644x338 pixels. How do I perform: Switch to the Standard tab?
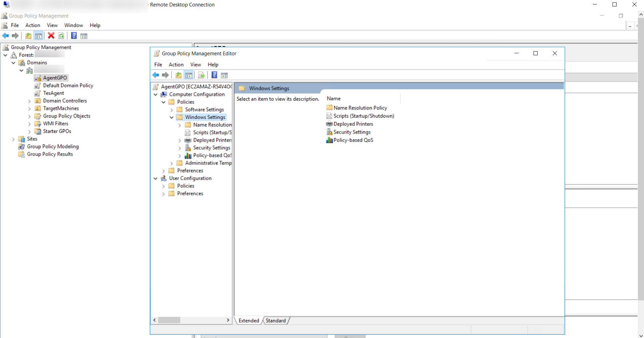point(276,321)
